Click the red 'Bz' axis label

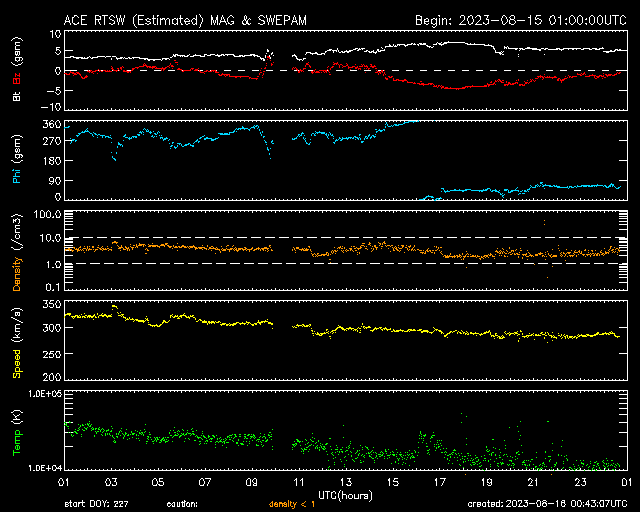click(17, 78)
